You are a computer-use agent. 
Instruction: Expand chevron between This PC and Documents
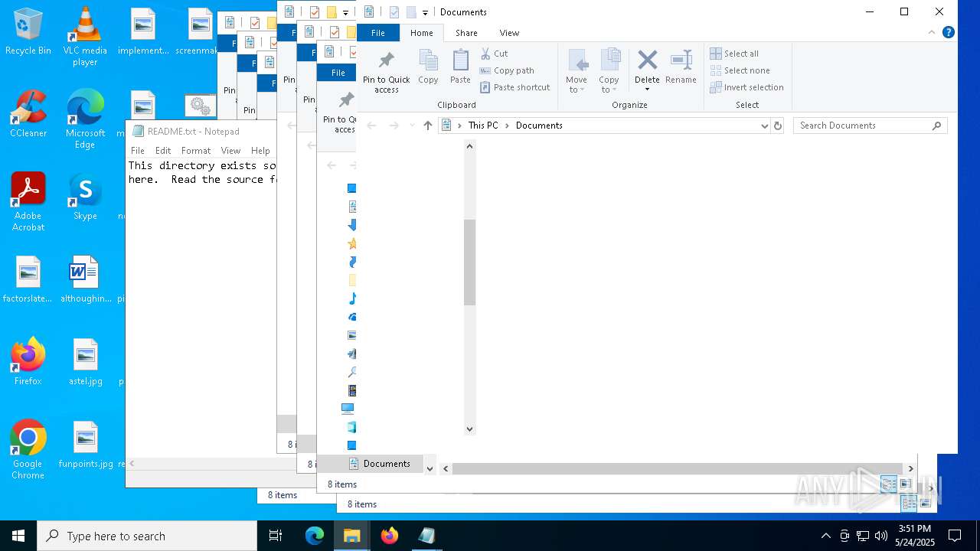click(507, 126)
